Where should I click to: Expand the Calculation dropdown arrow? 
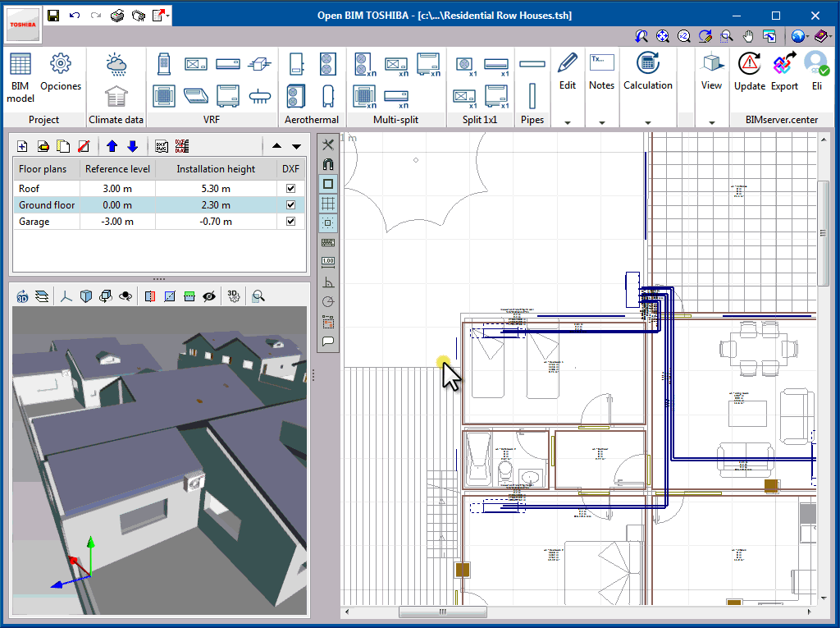point(647,121)
